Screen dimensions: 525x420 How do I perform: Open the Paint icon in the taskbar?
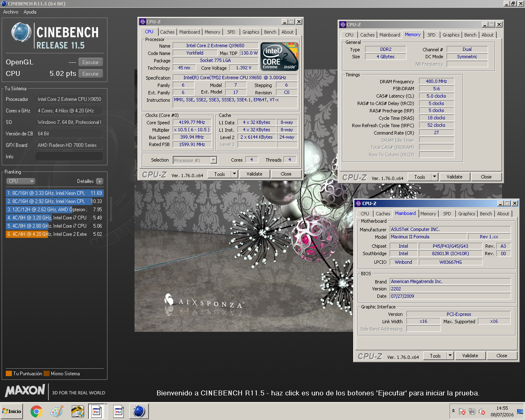57,411
